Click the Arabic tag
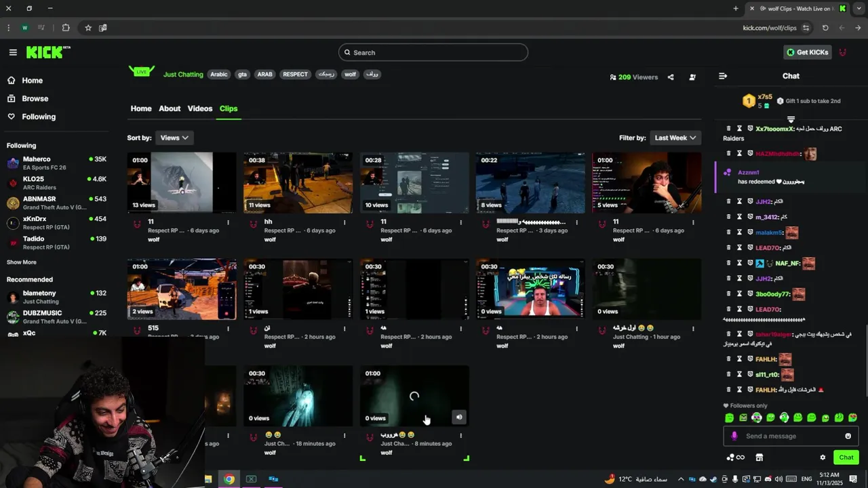This screenshot has width=868, height=488. (x=219, y=75)
